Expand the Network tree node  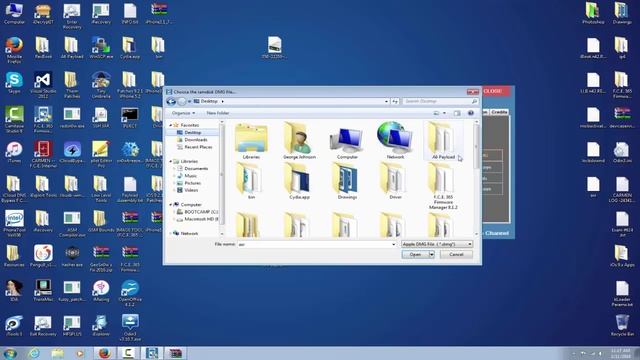pos(171,233)
